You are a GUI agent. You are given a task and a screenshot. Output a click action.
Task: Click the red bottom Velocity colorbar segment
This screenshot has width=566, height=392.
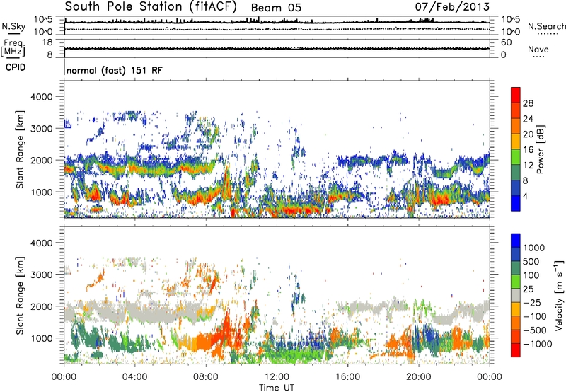[516, 350]
